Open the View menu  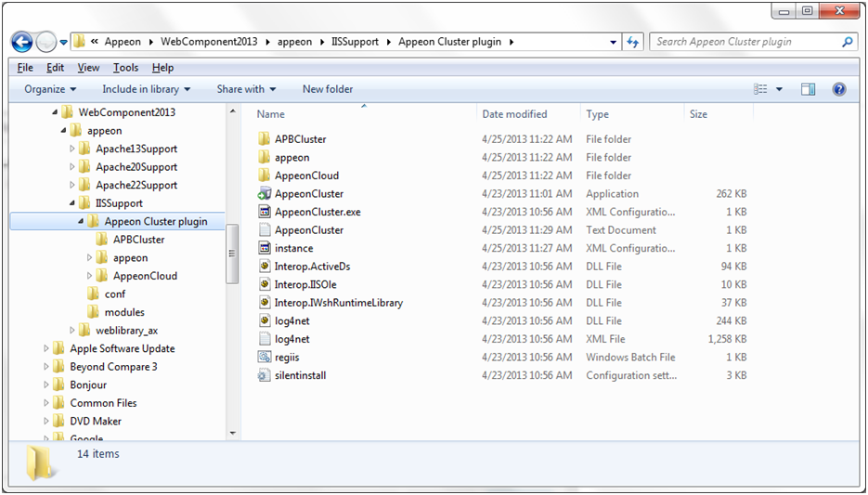[x=88, y=68]
